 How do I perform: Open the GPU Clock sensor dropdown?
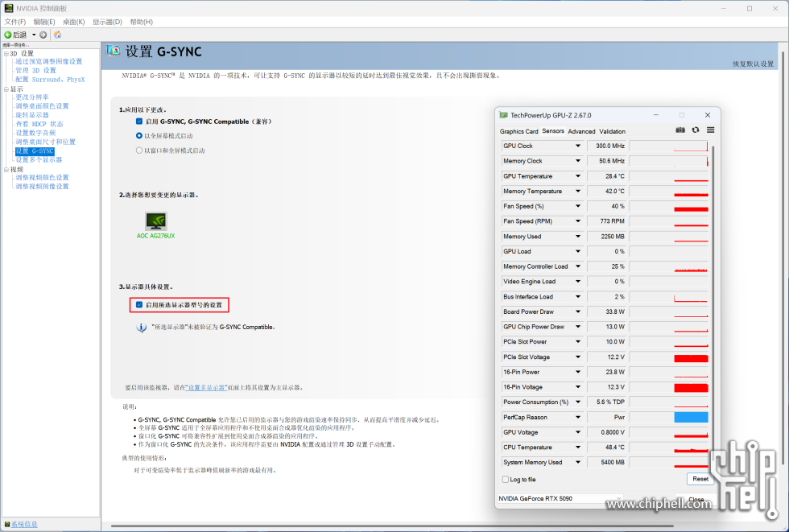578,146
